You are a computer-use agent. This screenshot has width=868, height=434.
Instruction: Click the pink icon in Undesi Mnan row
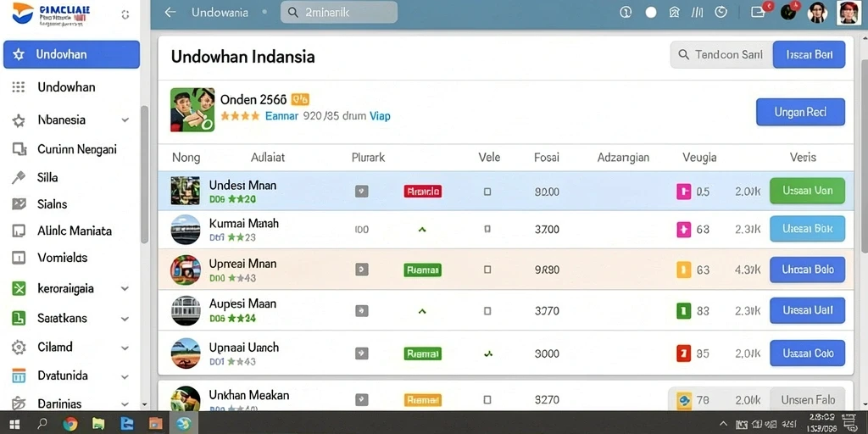pos(684,192)
